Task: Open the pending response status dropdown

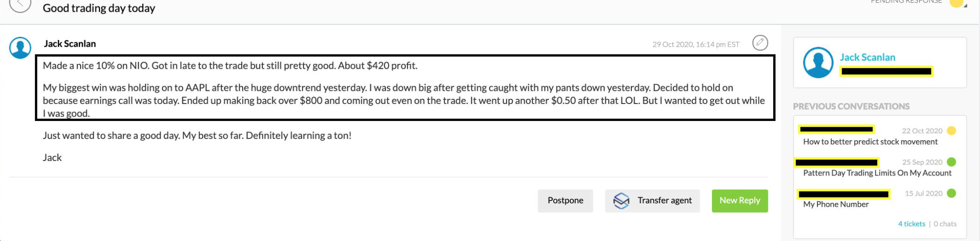Action: pyautogui.click(x=958, y=4)
